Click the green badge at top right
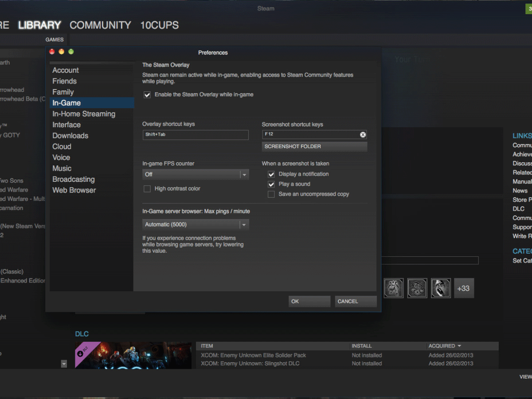This screenshot has width=532, height=399. point(528,8)
